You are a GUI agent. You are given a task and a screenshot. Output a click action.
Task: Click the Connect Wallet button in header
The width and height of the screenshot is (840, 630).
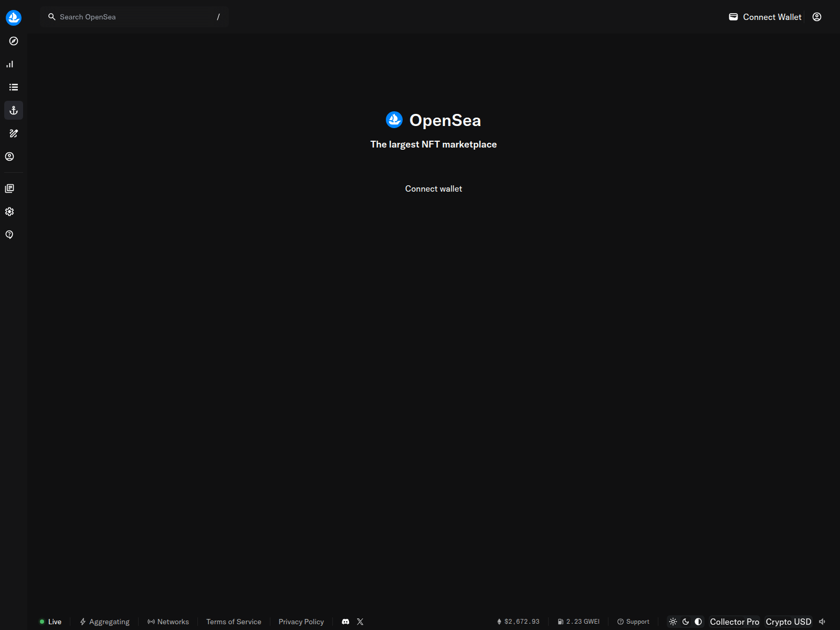coord(765,17)
